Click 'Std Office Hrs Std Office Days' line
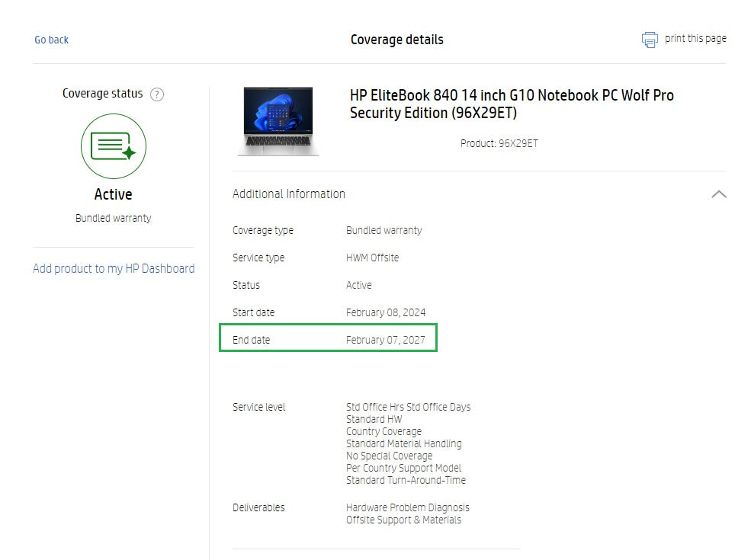Screen dimensions: 751x560 (409, 407)
